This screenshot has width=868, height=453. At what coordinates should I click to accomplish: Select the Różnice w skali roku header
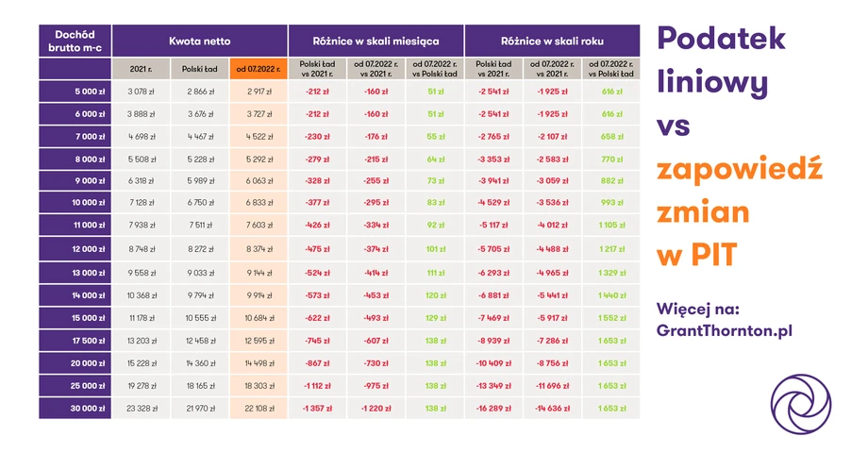pos(552,41)
